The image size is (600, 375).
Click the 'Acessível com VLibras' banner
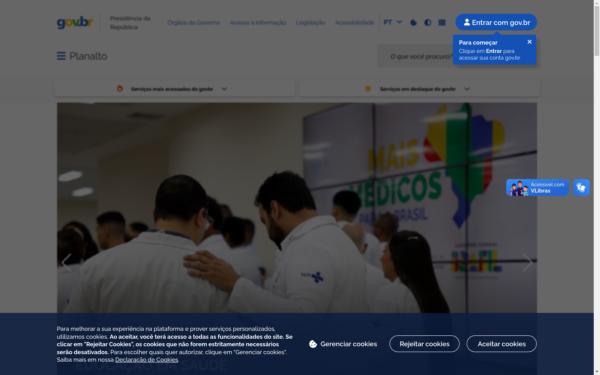coord(537,188)
